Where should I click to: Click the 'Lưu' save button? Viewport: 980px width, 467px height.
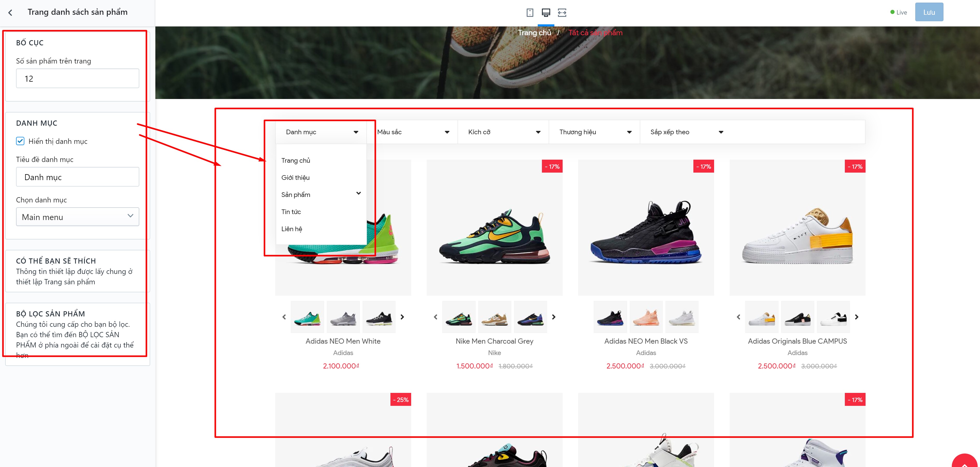pos(929,12)
